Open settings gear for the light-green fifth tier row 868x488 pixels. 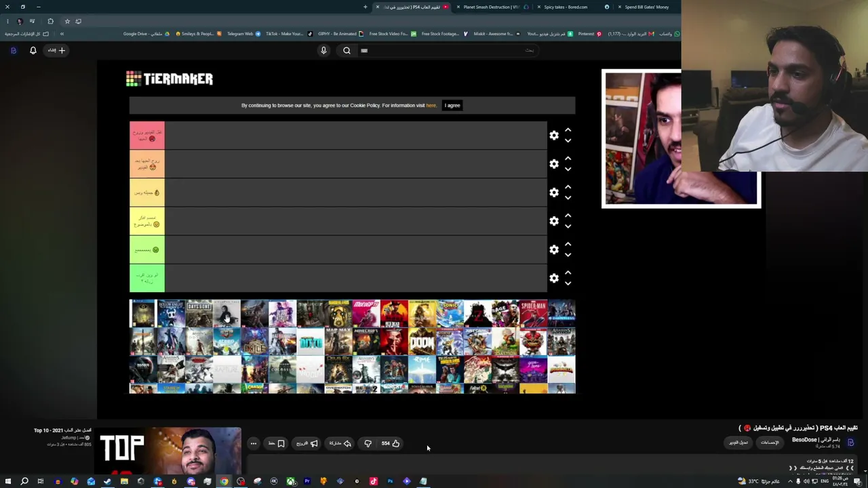click(x=554, y=249)
